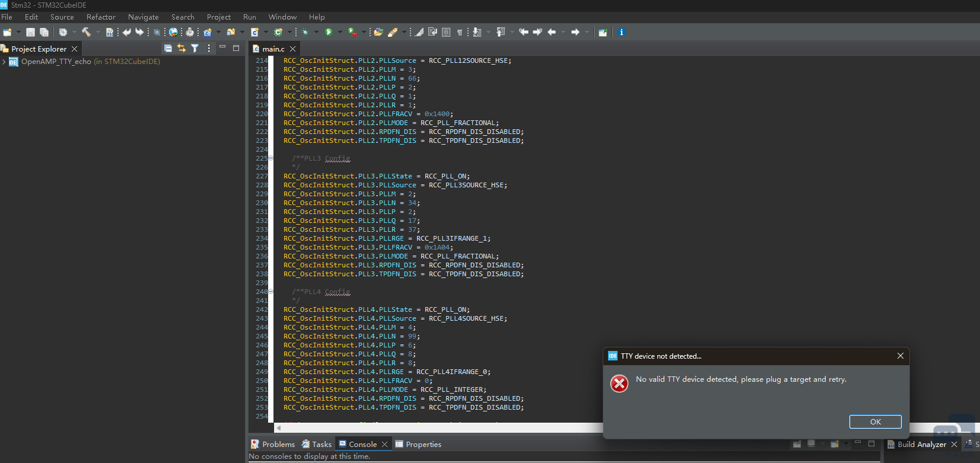Viewport: 980px width, 463px height.
Task: Close the main.c editor tab
Action: [292, 49]
